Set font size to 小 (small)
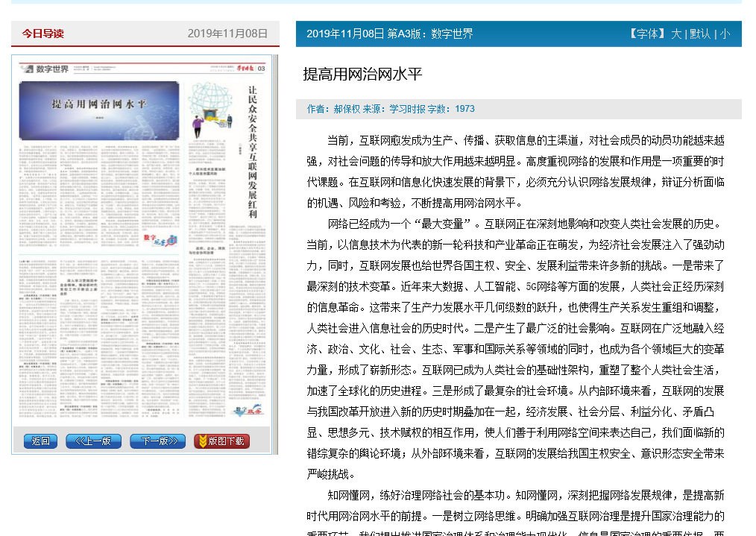This screenshot has width=756, height=536. coord(724,34)
